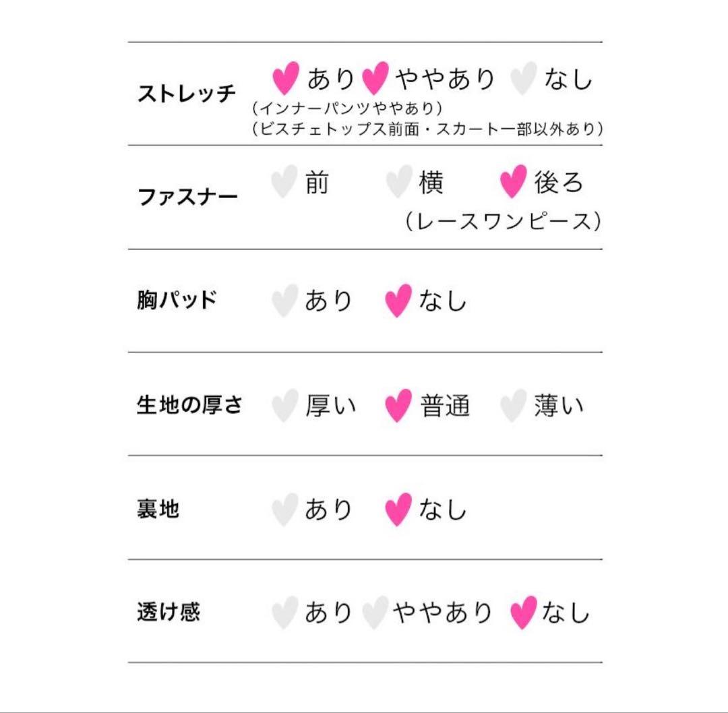Select pink heart for 透け感 なし
This screenshot has width=728, height=713.
(x=523, y=613)
